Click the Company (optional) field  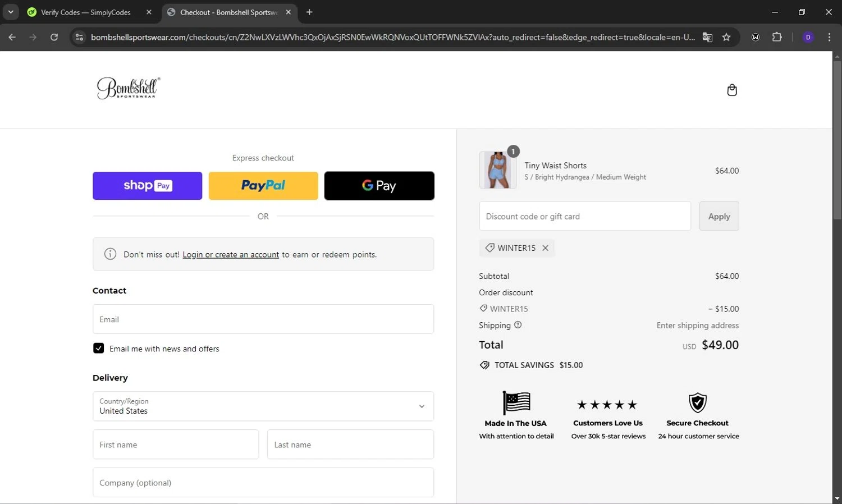(263, 483)
